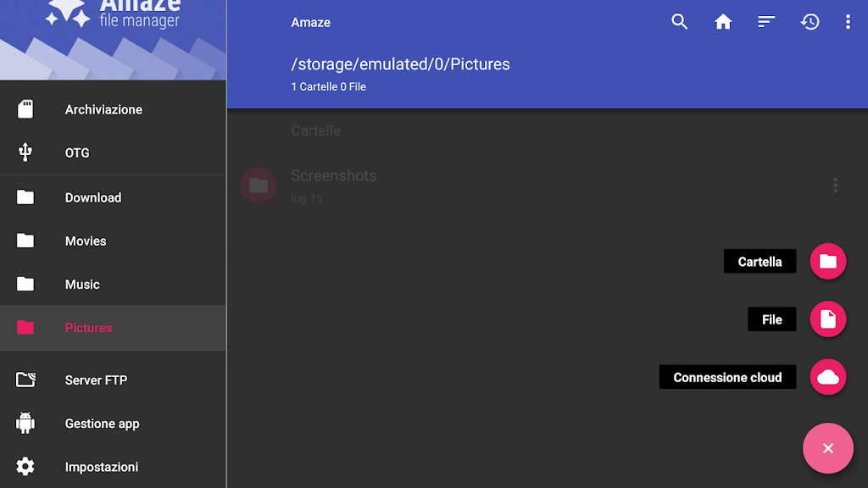
Task: Click the search magnifier icon
Action: point(679,22)
